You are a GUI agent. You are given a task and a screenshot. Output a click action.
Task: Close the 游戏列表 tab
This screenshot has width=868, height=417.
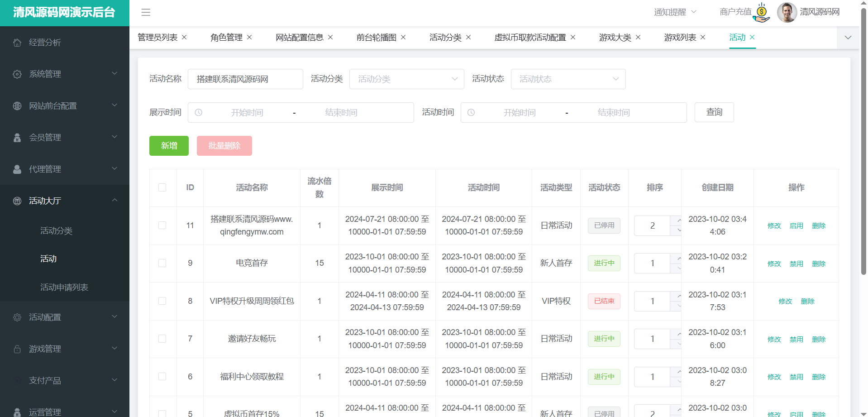point(703,37)
